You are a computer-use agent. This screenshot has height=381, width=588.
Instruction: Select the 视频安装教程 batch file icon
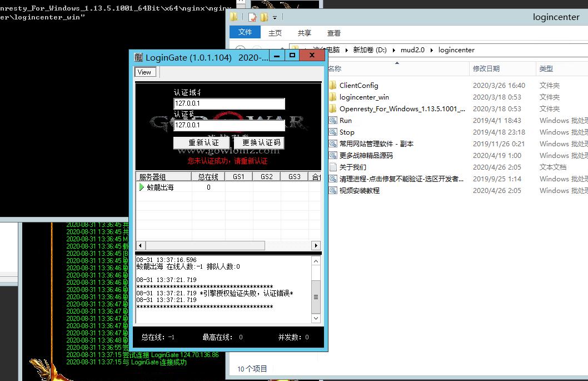click(x=333, y=191)
